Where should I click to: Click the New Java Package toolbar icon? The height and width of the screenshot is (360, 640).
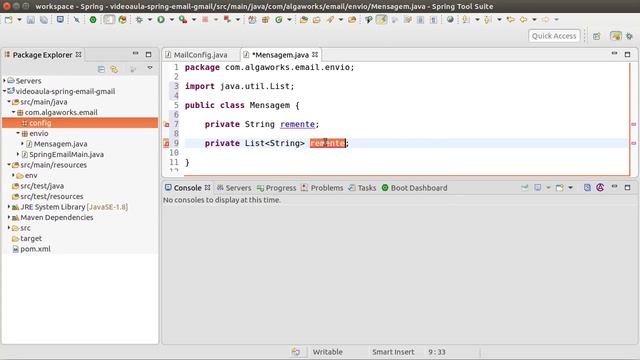265,20
